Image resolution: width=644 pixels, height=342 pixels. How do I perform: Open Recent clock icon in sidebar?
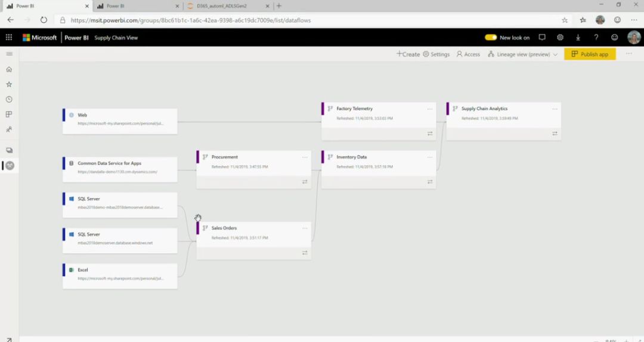[9, 100]
